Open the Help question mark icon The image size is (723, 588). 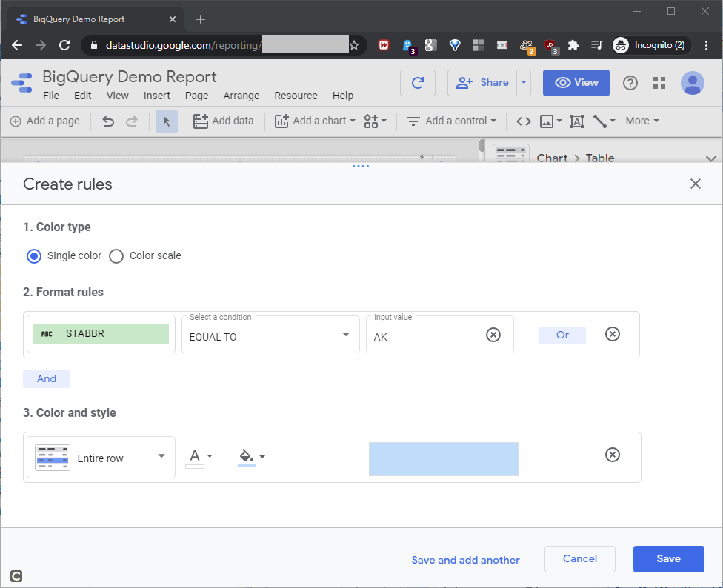click(x=630, y=83)
